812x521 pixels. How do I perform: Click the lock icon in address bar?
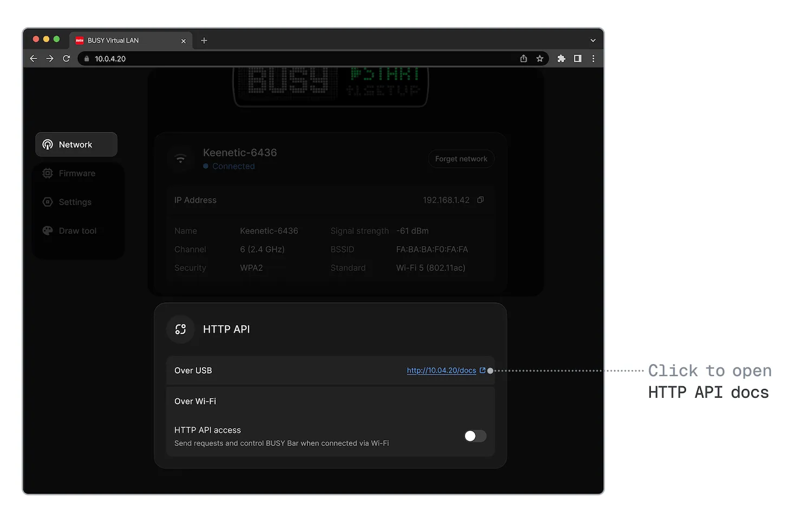[x=87, y=58]
